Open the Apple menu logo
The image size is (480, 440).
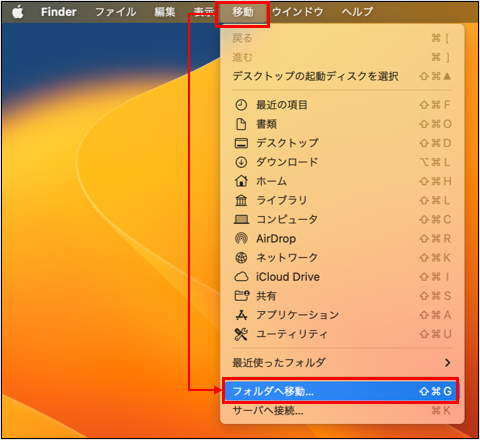tap(18, 12)
